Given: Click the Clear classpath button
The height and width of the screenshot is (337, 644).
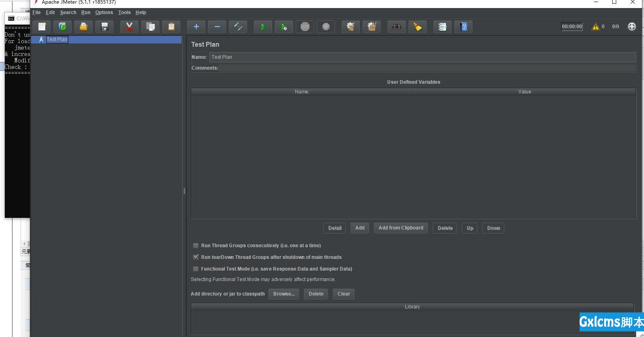Looking at the screenshot, I should click(x=344, y=294).
